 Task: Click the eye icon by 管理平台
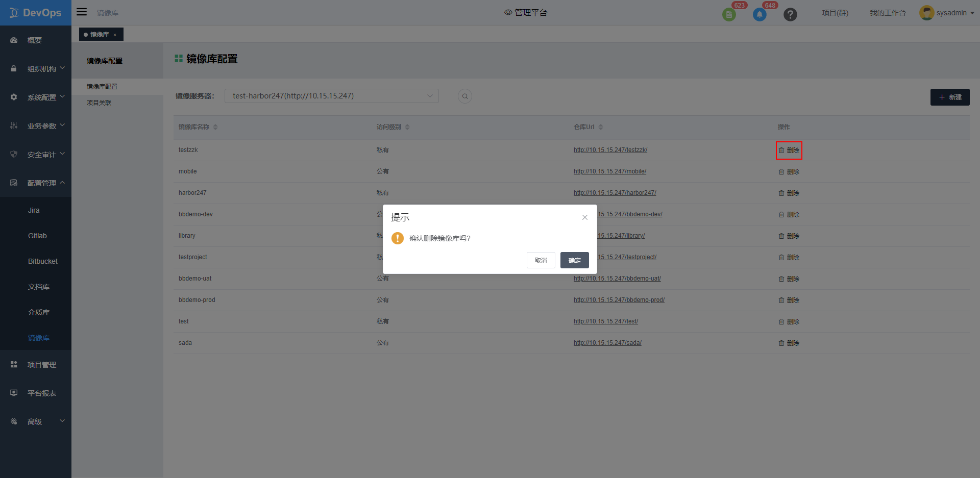(508, 12)
